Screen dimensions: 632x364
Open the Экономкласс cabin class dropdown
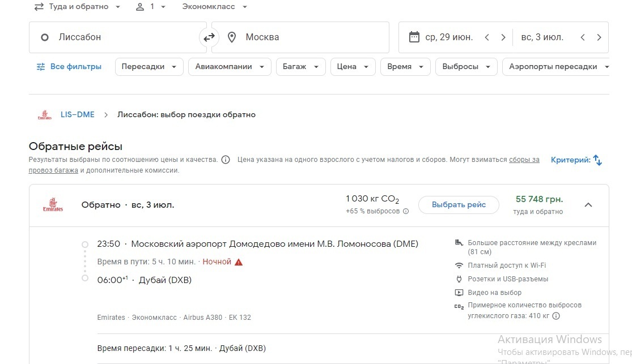pyautogui.click(x=214, y=7)
